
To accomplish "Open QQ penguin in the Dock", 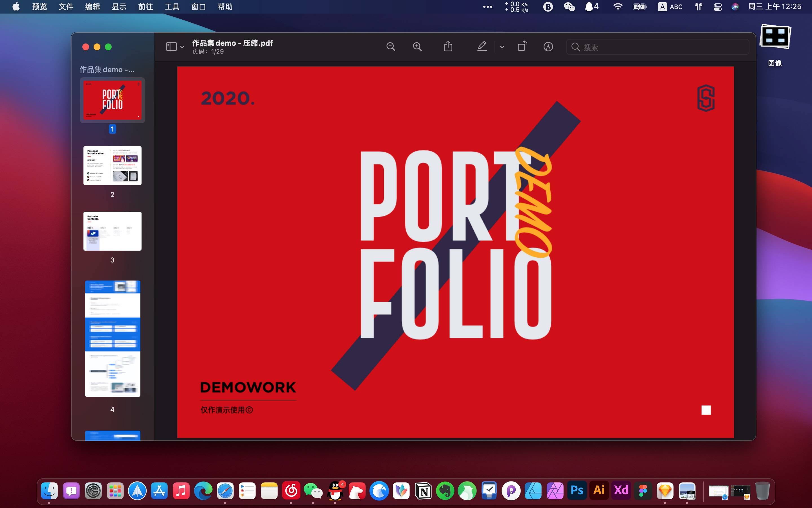I will click(x=335, y=491).
